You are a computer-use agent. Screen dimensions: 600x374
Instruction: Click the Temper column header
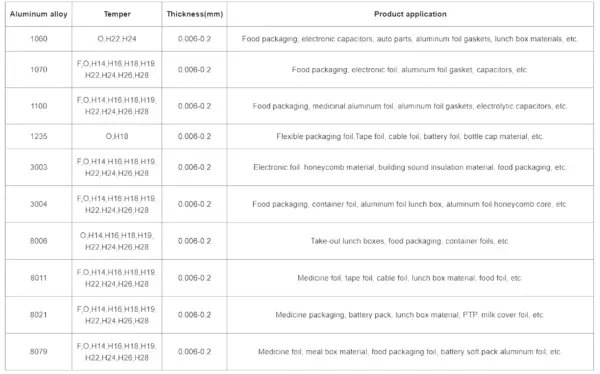click(117, 14)
